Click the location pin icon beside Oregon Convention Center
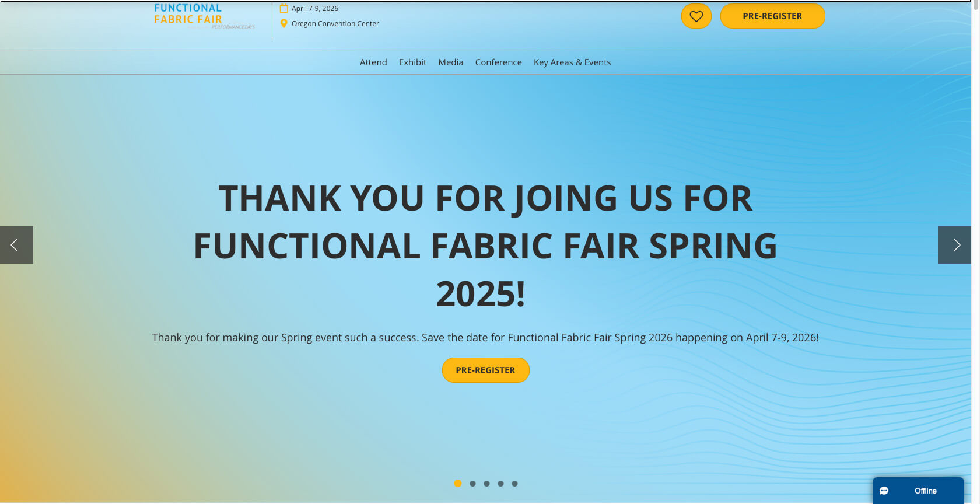 pyautogui.click(x=284, y=23)
